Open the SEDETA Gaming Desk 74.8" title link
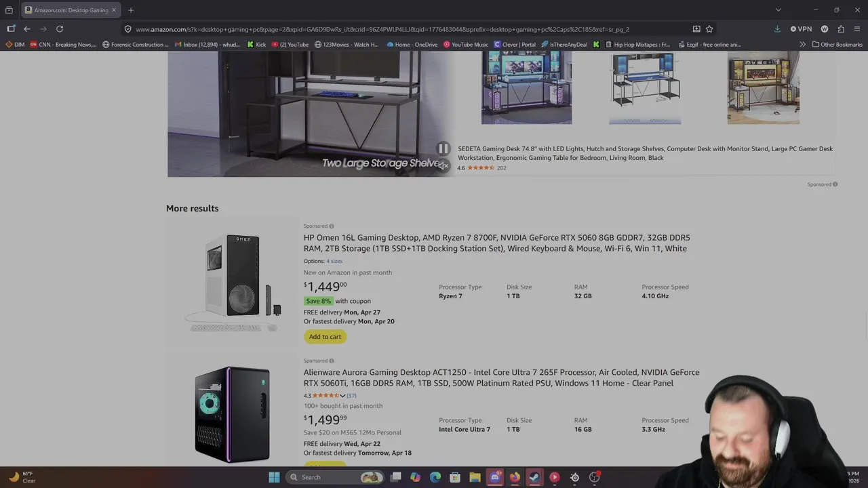This screenshot has height=488, width=868. point(645,153)
